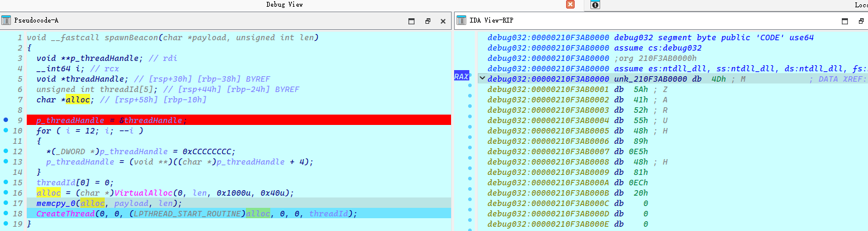Float the Pseudocode-A pane
Image resolution: width=868 pixels, height=231 pixels.
[428, 21]
